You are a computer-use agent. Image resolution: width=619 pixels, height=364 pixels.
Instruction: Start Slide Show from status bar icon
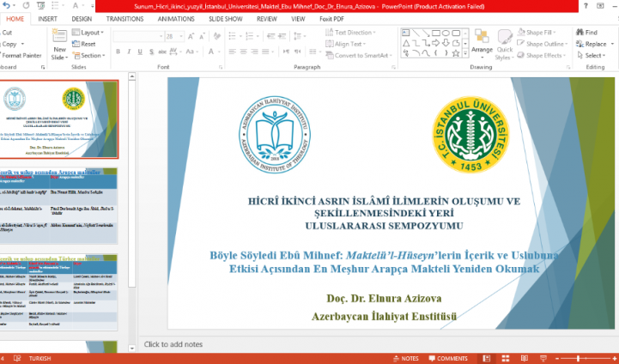(x=543, y=359)
